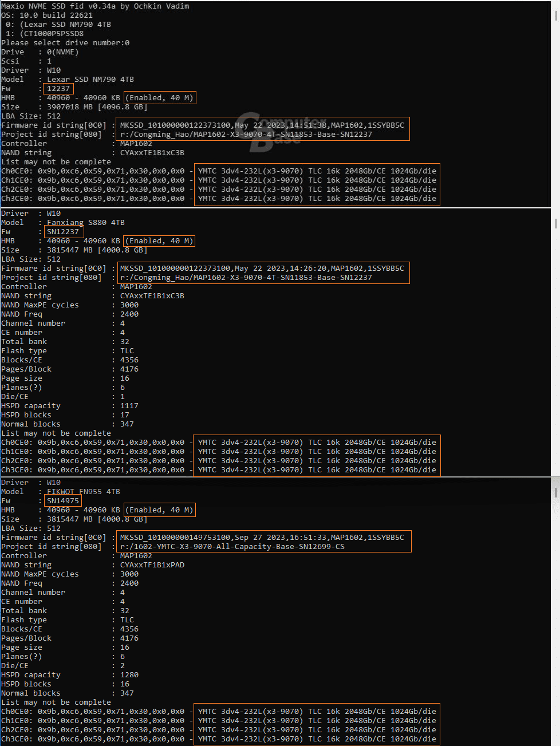Click the scrollbar thumb of the Fanxiang S880 terminal
Screen dimensions: 560x746
tap(555, 223)
